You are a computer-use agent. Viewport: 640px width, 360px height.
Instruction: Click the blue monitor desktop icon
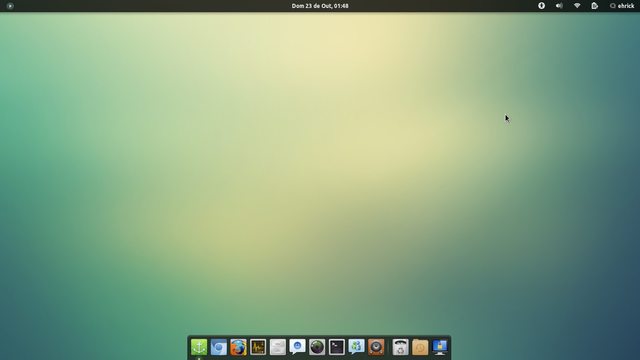pos(440,347)
